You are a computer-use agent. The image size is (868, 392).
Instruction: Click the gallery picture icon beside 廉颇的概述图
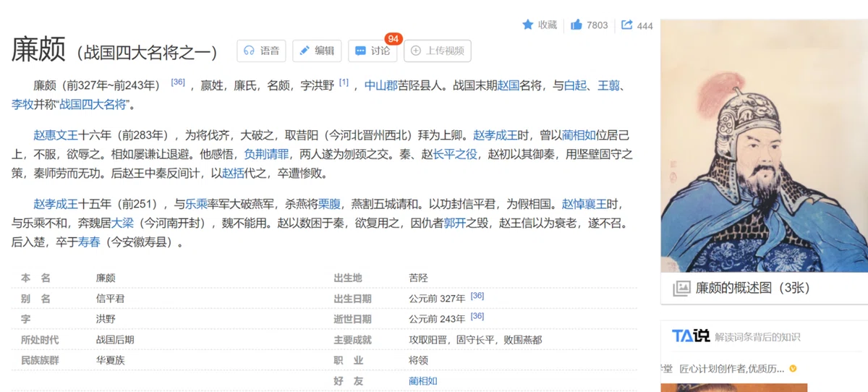(x=681, y=289)
